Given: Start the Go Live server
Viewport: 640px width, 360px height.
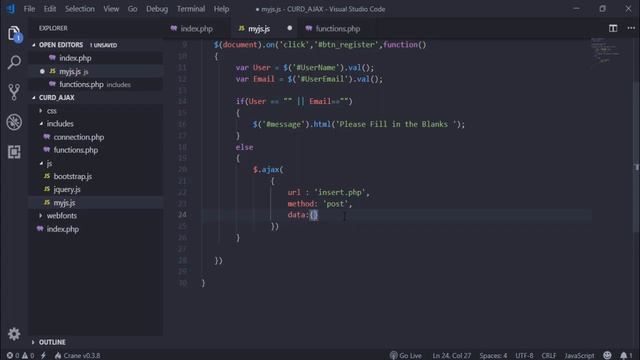Looking at the screenshot, I should pyautogui.click(x=405, y=356).
